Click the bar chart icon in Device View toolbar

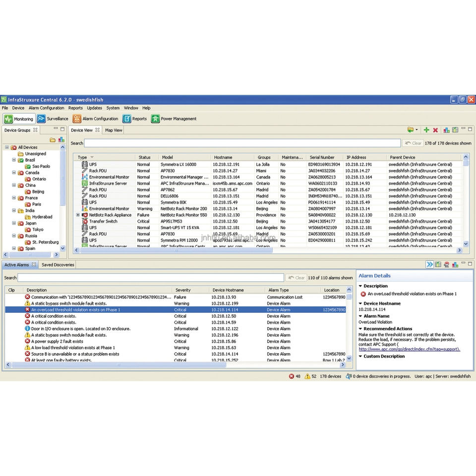coord(446,130)
